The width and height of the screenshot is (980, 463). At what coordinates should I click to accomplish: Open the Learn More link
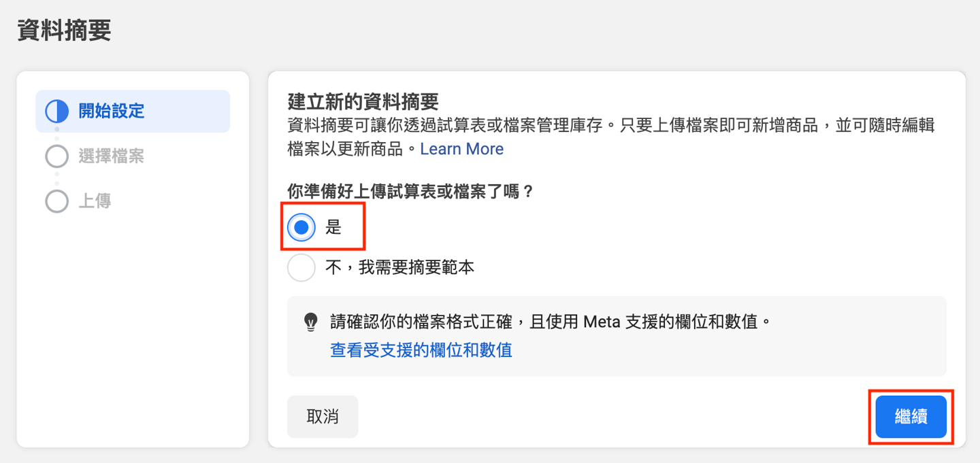[x=461, y=149]
